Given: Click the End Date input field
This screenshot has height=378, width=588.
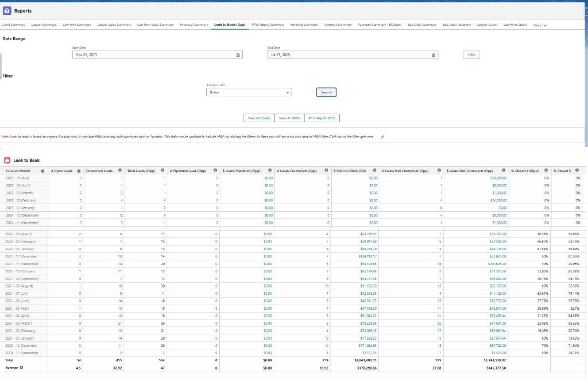Looking at the screenshot, I should coord(353,54).
